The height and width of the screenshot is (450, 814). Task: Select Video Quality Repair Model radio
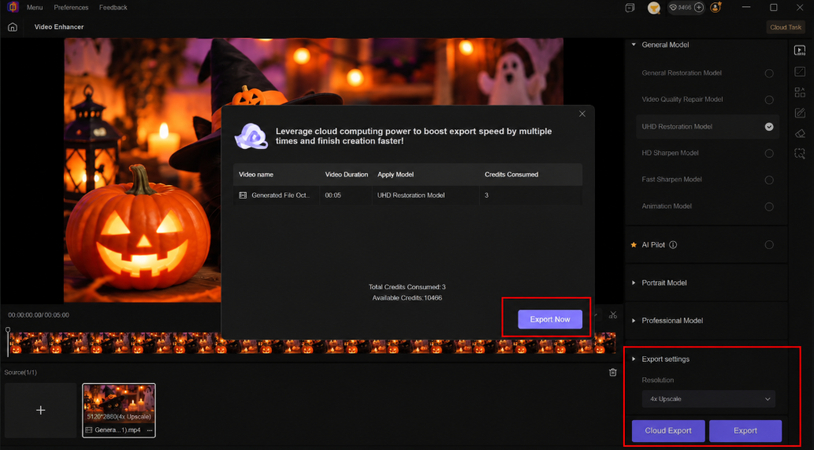coord(769,100)
